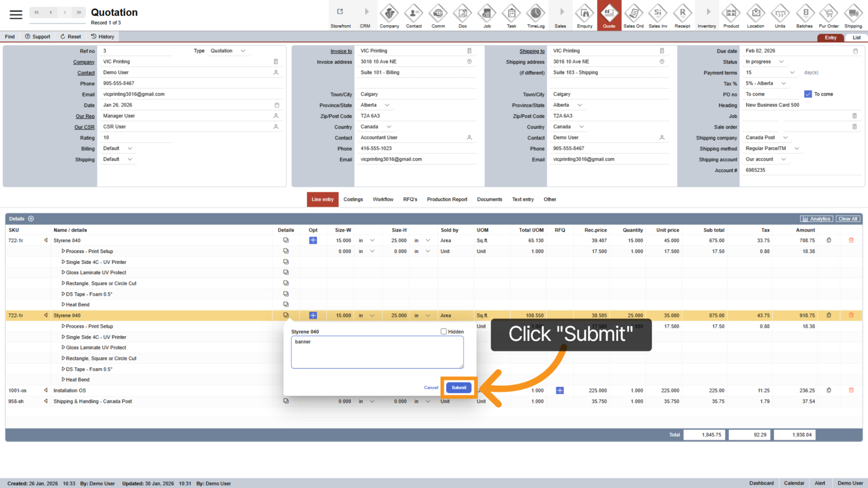Expand the Process - Print Setup row
This screenshot has width=868, height=488.
click(64, 251)
